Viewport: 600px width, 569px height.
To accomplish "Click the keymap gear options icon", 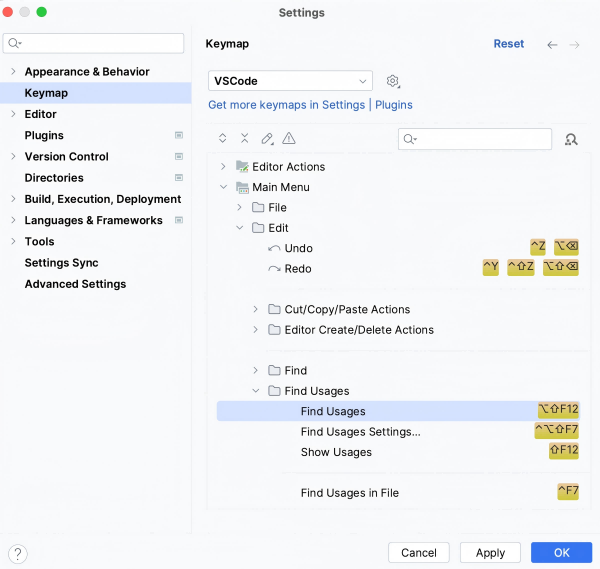I will (x=393, y=81).
